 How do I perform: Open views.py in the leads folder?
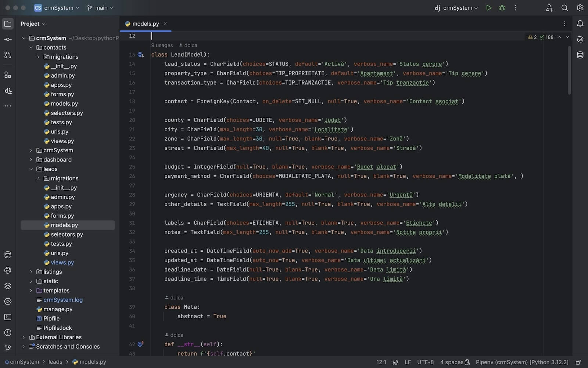[x=62, y=262]
